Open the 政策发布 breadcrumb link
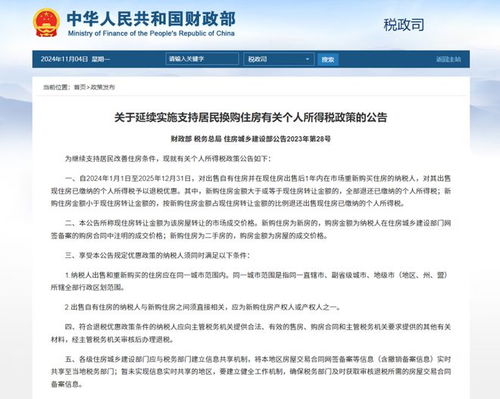Image resolution: width=500 pixels, height=399 pixels. click(103, 87)
